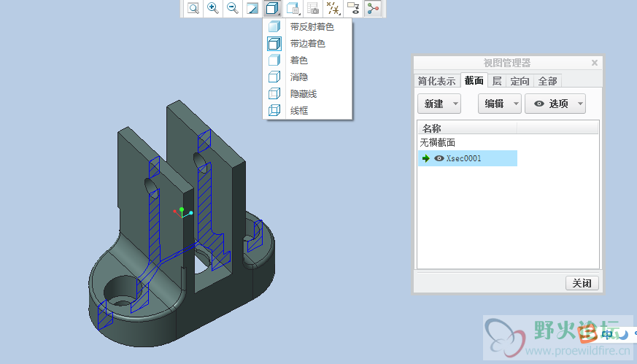Click the coordinate triad on the model
637x364 pixels.
click(182, 212)
